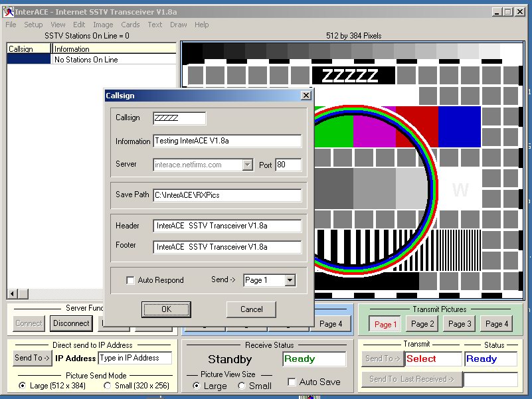Click the InterACE app icon in title bar
This screenshot has height=399, width=532.
pos(8,12)
